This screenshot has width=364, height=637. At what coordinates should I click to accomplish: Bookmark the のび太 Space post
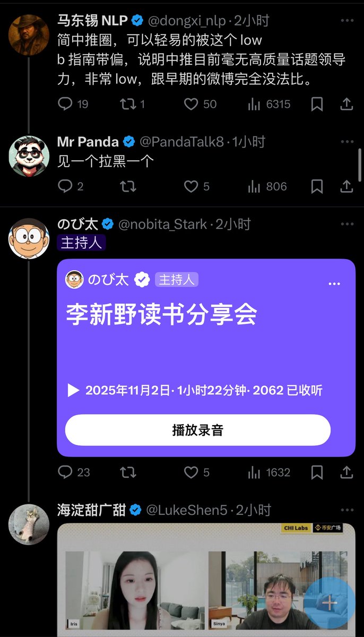[317, 472]
